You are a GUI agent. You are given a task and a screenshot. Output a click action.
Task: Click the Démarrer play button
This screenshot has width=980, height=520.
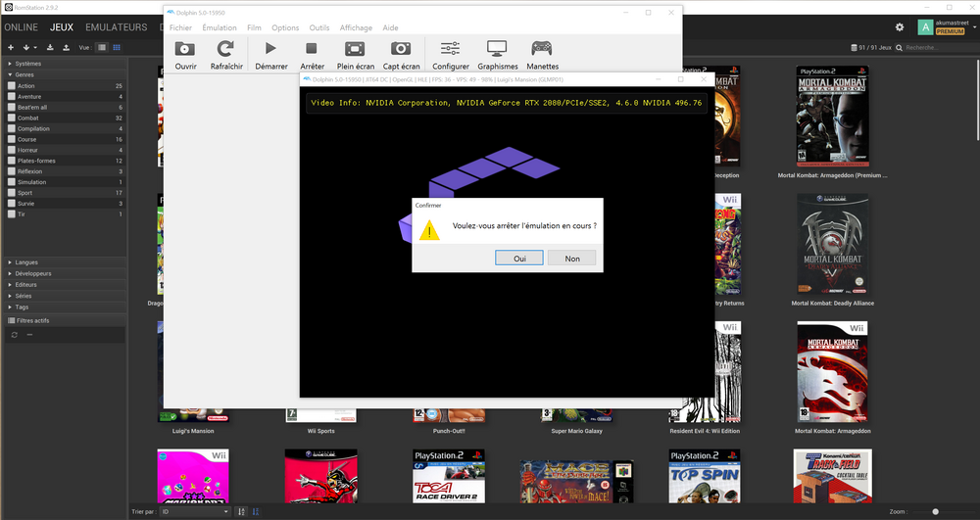point(270,49)
